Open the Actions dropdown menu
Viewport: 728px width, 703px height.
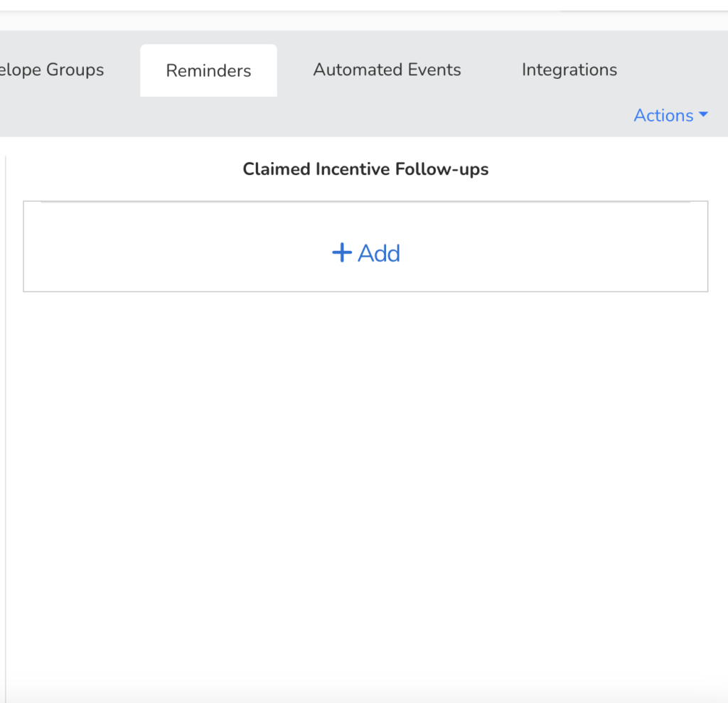670,115
